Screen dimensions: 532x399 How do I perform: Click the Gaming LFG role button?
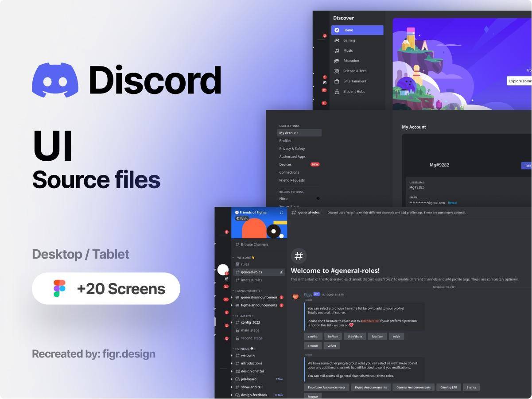(x=448, y=387)
